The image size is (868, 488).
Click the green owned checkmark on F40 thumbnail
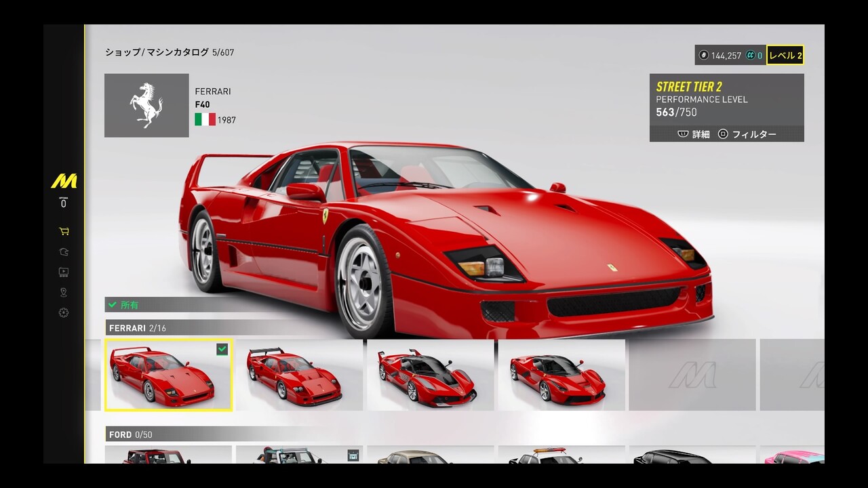[x=222, y=349]
